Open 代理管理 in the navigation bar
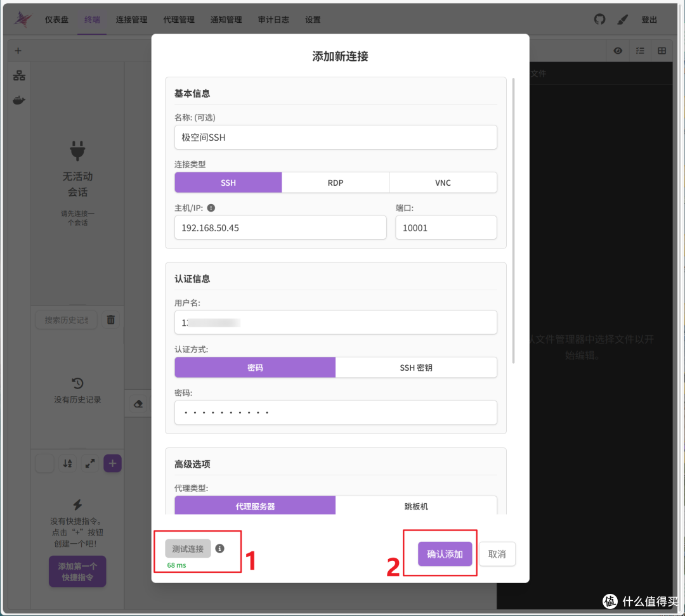 [179, 20]
